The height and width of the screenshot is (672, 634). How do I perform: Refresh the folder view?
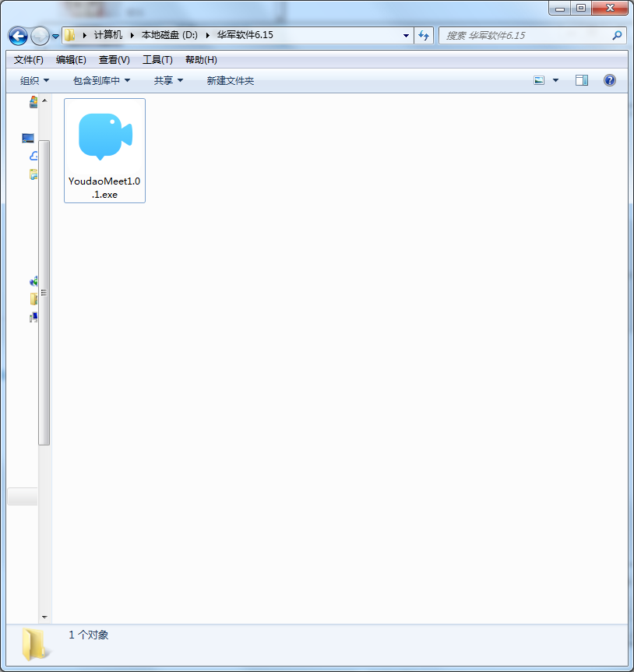(x=424, y=36)
